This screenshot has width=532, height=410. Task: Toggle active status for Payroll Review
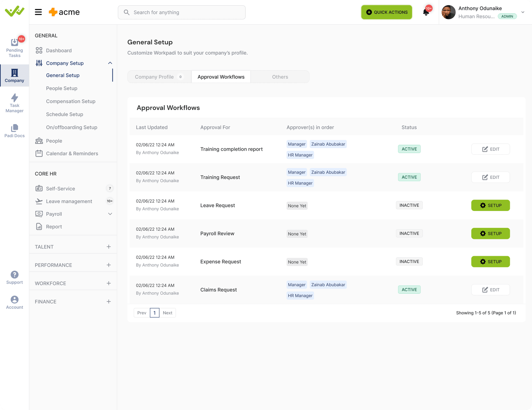click(409, 233)
